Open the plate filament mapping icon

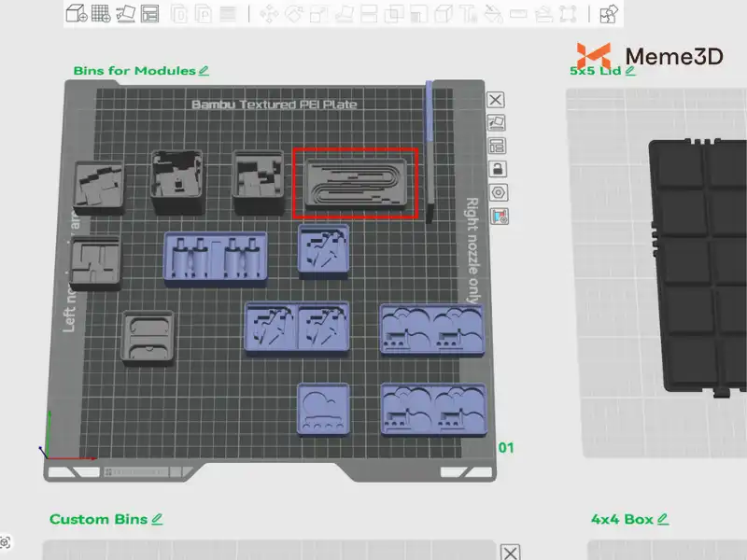coord(498,216)
